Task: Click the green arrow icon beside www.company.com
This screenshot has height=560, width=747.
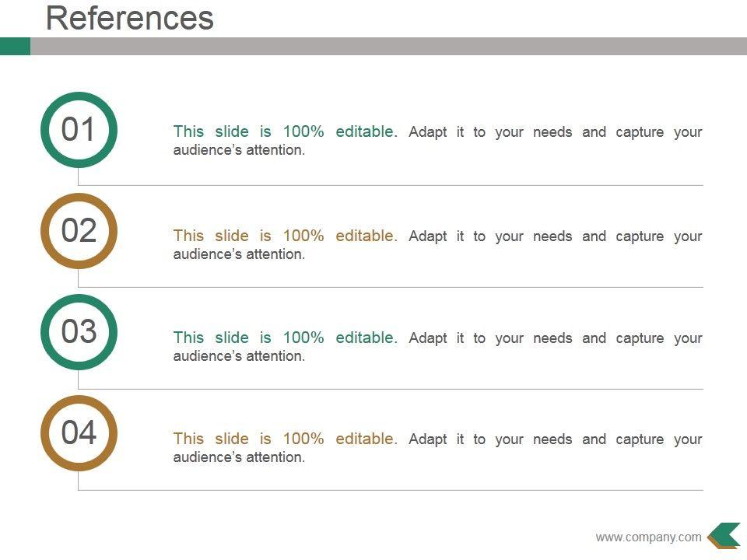Action: coord(724,535)
